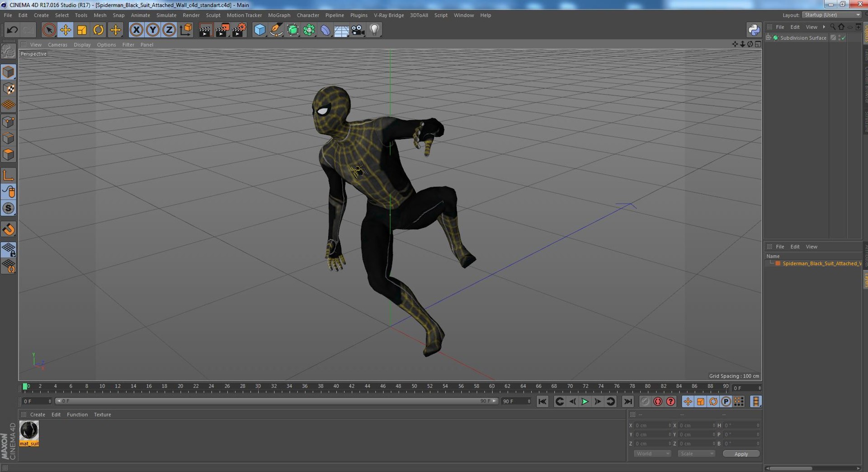Image resolution: width=868 pixels, height=472 pixels.
Task: Open the Python script icon
Action: tap(754, 30)
